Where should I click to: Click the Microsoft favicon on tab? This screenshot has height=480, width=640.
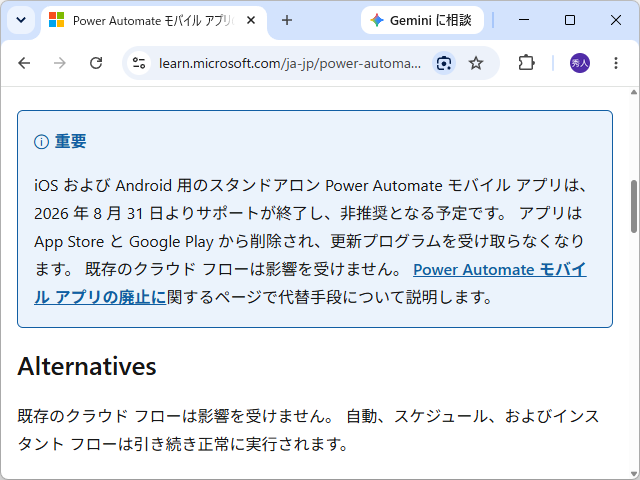click(x=56, y=20)
